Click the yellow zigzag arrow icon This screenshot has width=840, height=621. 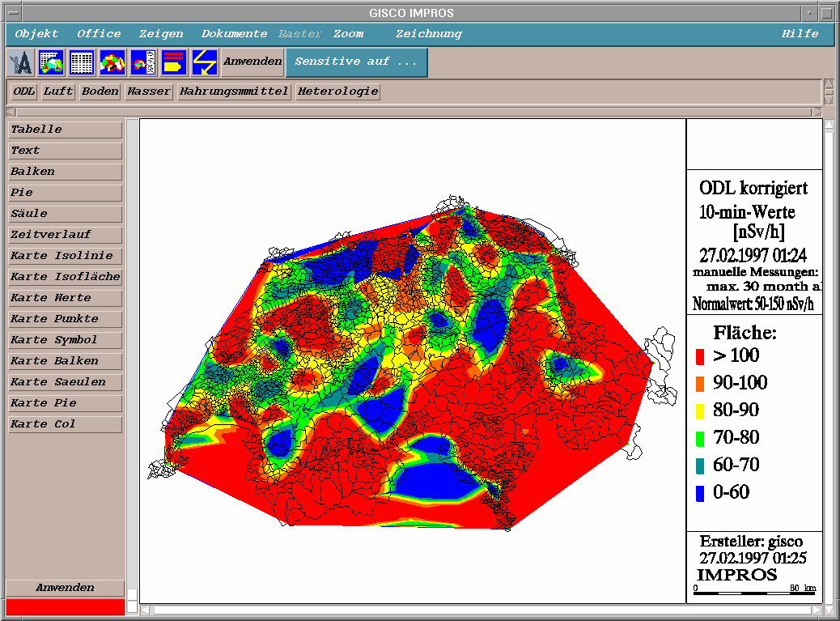[x=205, y=62]
